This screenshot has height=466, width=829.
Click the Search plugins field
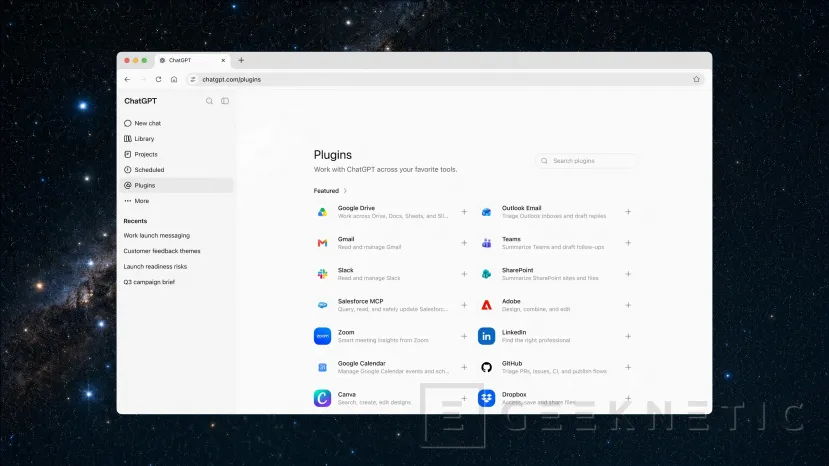pos(586,161)
